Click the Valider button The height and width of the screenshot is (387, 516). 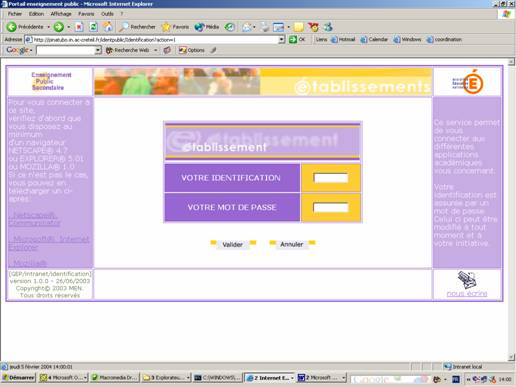[x=233, y=245]
